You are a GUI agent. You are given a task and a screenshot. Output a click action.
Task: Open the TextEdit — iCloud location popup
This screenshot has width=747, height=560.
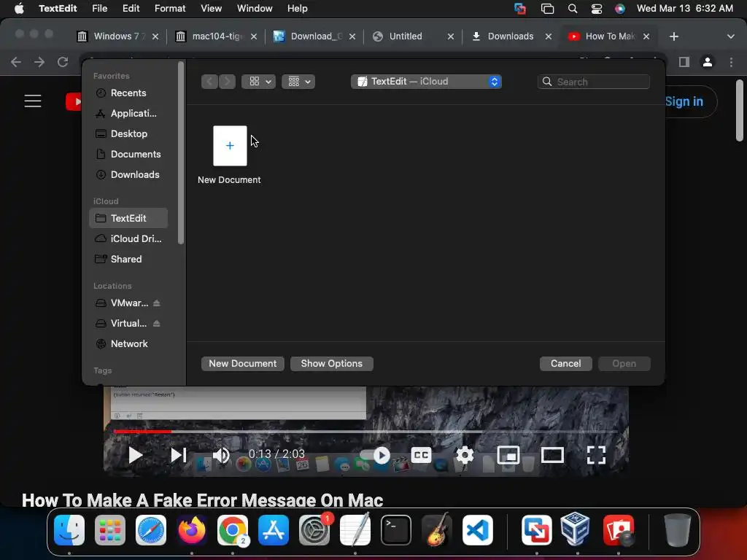[x=426, y=82]
